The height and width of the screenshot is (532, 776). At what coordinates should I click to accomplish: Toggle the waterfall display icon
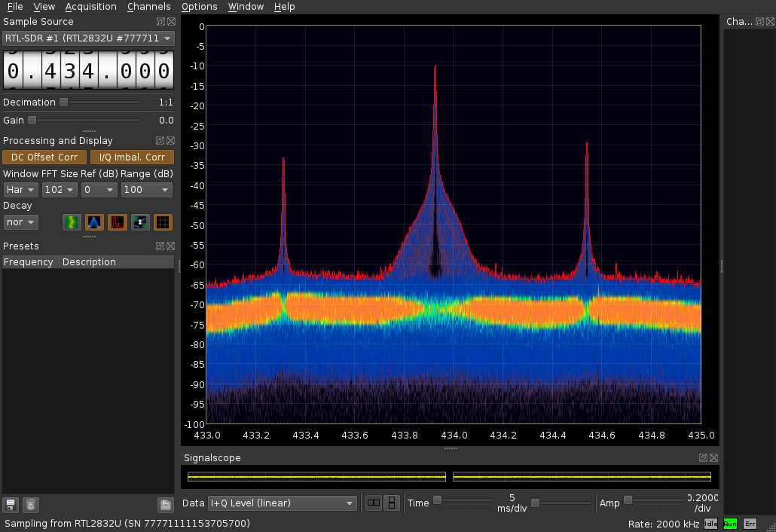(x=72, y=222)
